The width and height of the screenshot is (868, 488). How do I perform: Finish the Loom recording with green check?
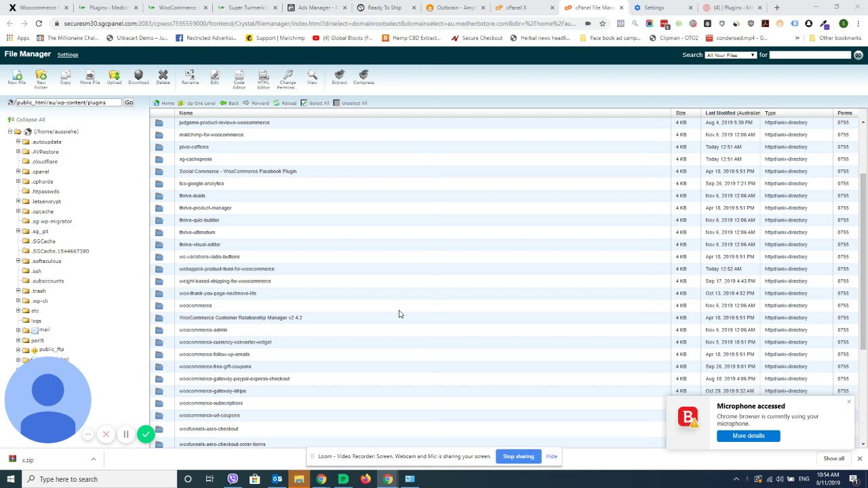pyautogui.click(x=146, y=434)
